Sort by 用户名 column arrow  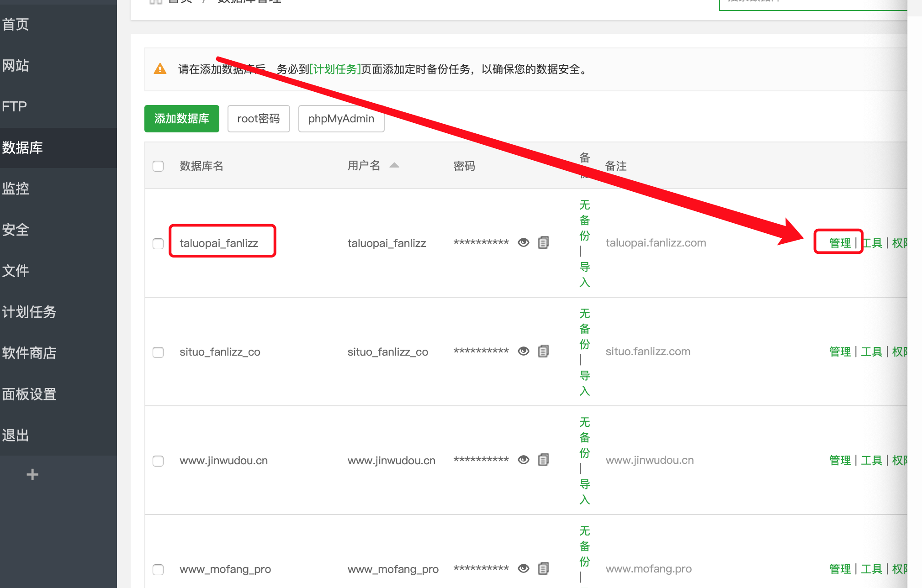point(394,165)
